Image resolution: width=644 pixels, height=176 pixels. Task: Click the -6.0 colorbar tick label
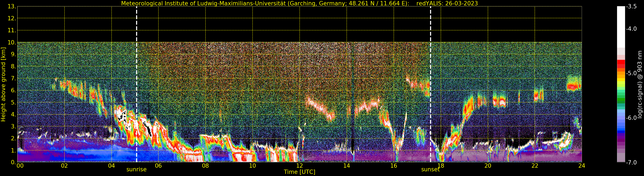click(x=632, y=118)
